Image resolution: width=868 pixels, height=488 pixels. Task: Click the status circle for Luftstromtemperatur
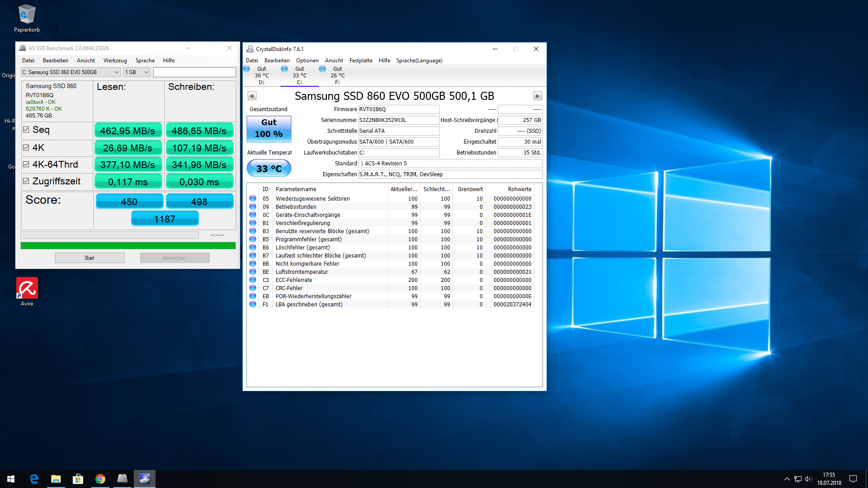coord(253,272)
